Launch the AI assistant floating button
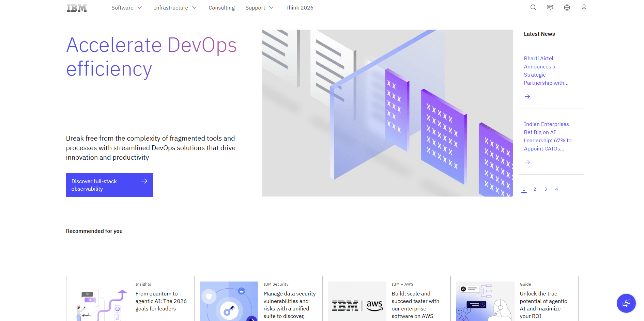Screen dimensions: 644x321 coord(626,303)
